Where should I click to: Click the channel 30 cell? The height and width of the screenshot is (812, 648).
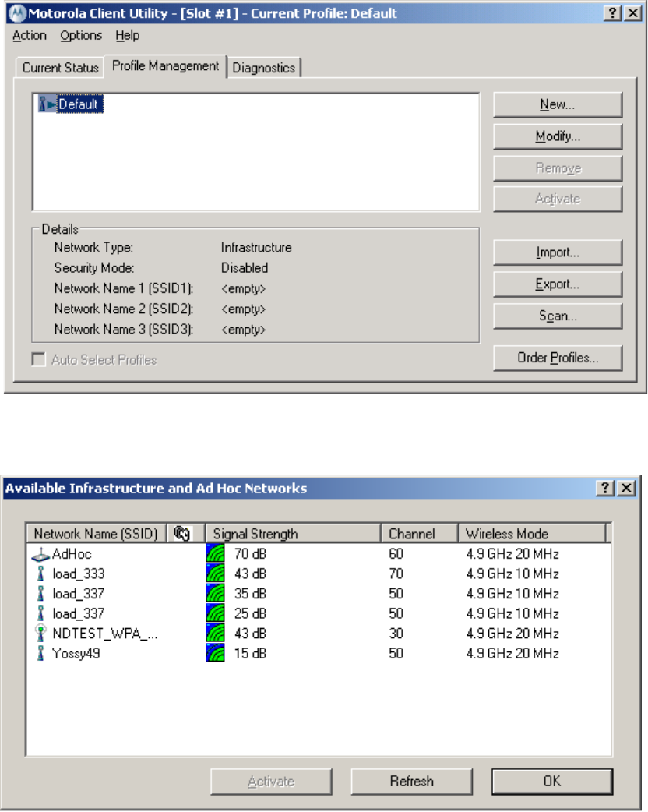tap(396, 634)
